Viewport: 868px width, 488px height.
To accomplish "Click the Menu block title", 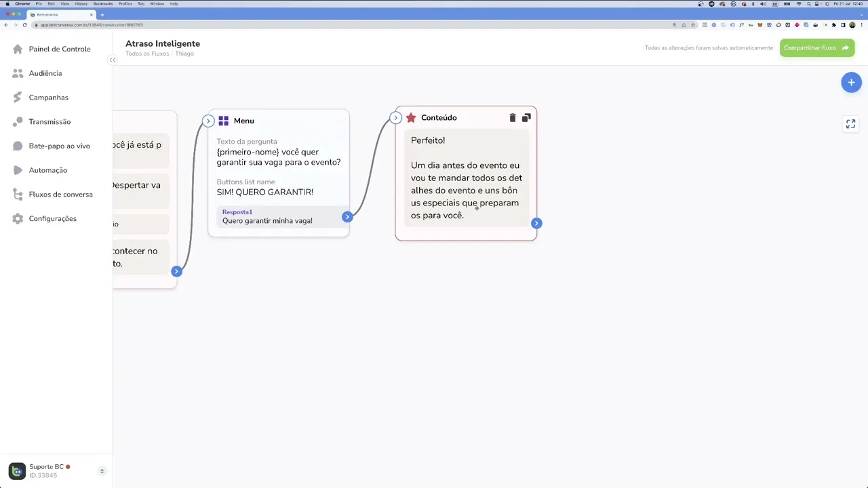I will [244, 121].
